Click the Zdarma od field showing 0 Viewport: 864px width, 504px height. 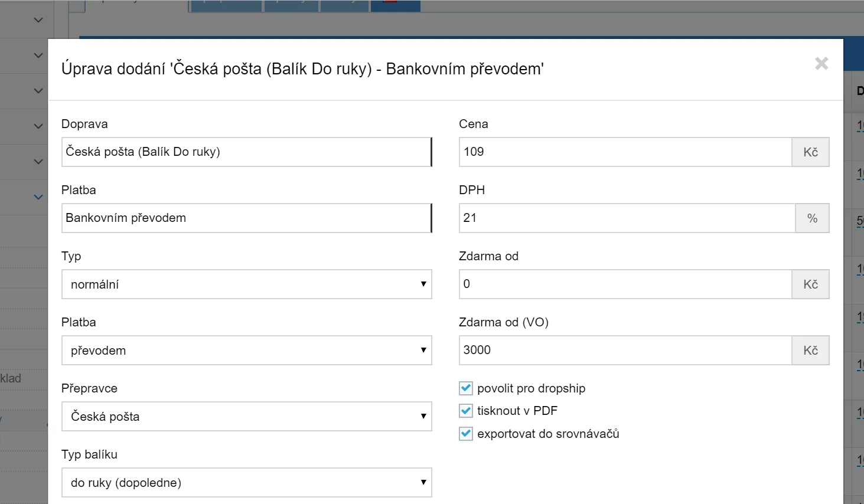[625, 284]
